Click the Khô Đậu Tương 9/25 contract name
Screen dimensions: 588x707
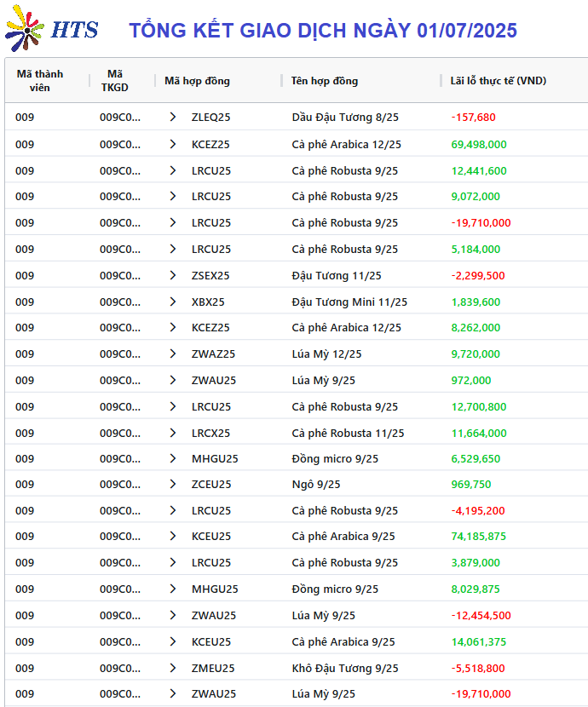345,668
